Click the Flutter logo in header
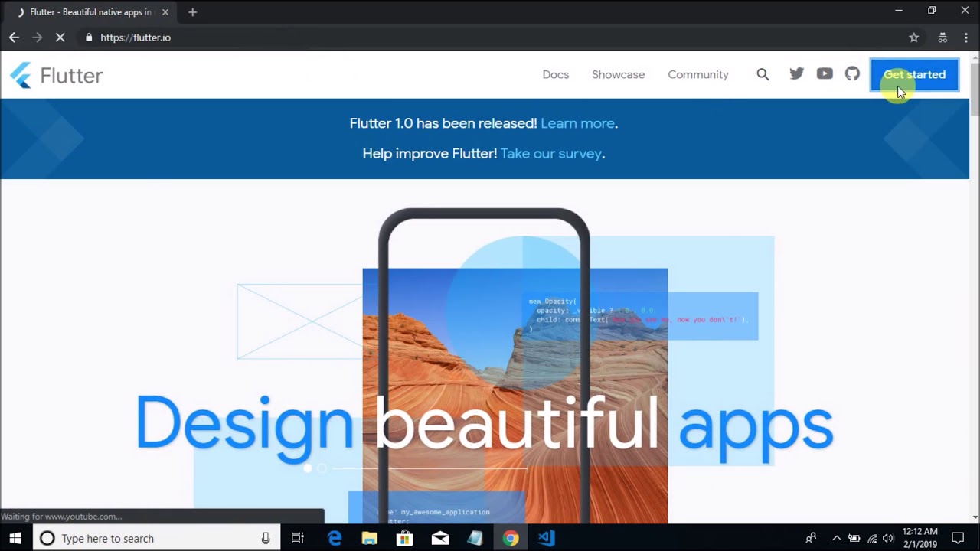 56,75
